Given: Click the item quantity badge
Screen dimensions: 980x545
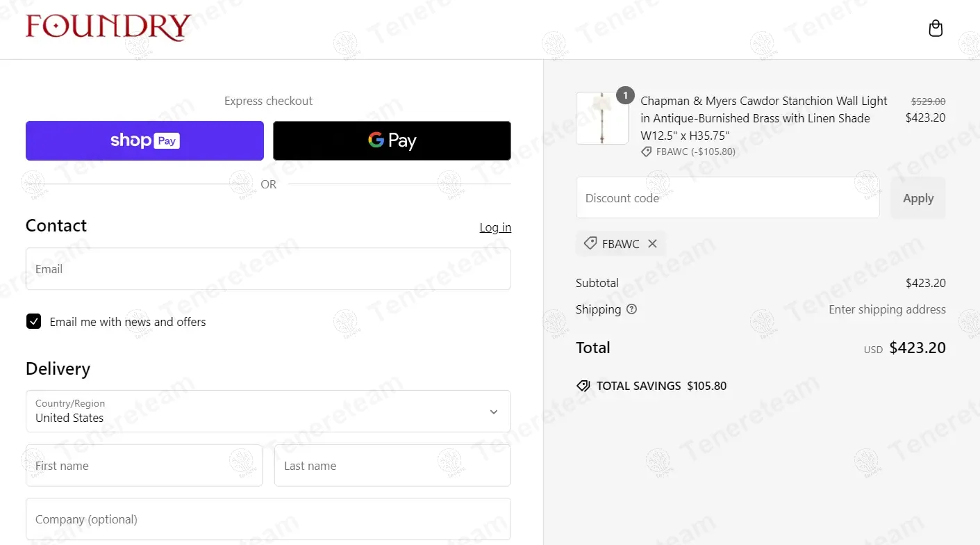Looking at the screenshot, I should (x=625, y=95).
